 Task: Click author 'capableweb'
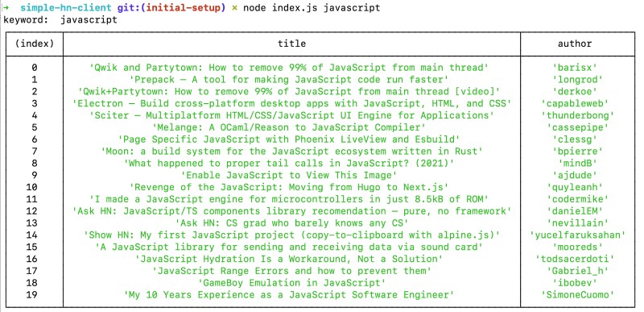point(575,103)
